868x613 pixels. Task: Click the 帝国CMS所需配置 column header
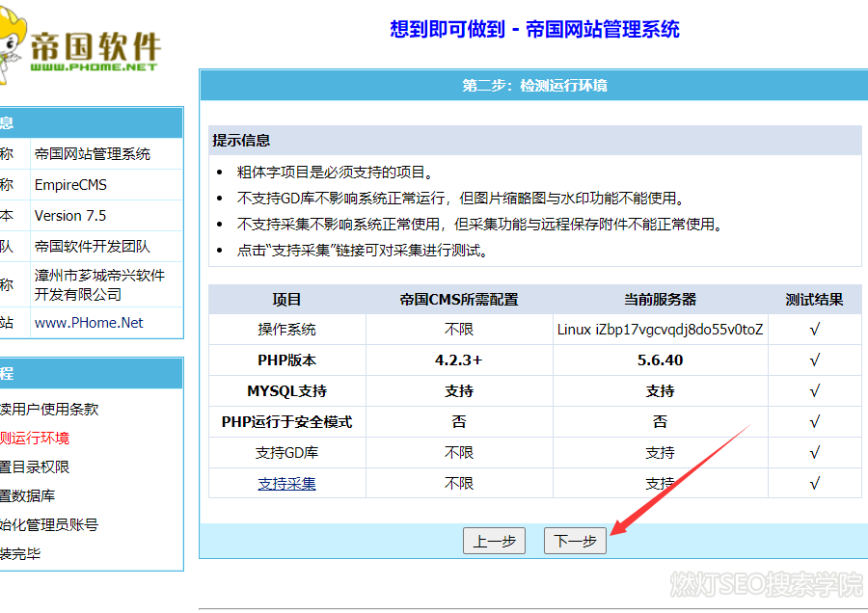tap(459, 300)
